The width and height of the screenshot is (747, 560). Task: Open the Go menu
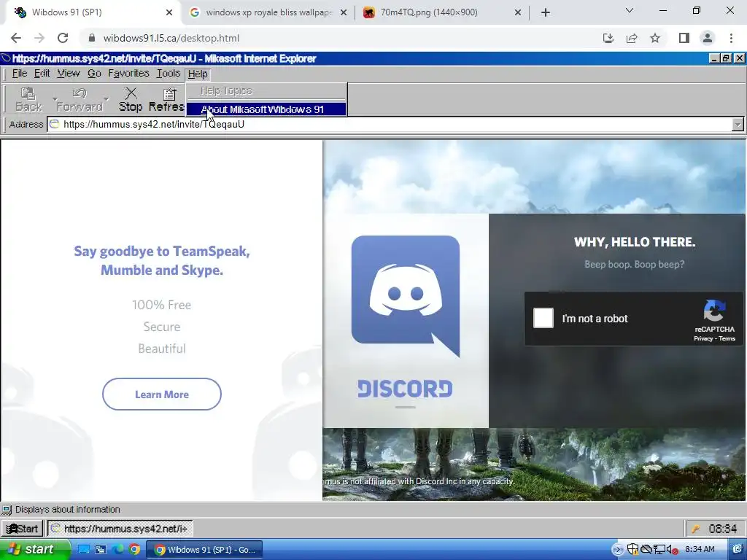pyautogui.click(x=94, y=74)
